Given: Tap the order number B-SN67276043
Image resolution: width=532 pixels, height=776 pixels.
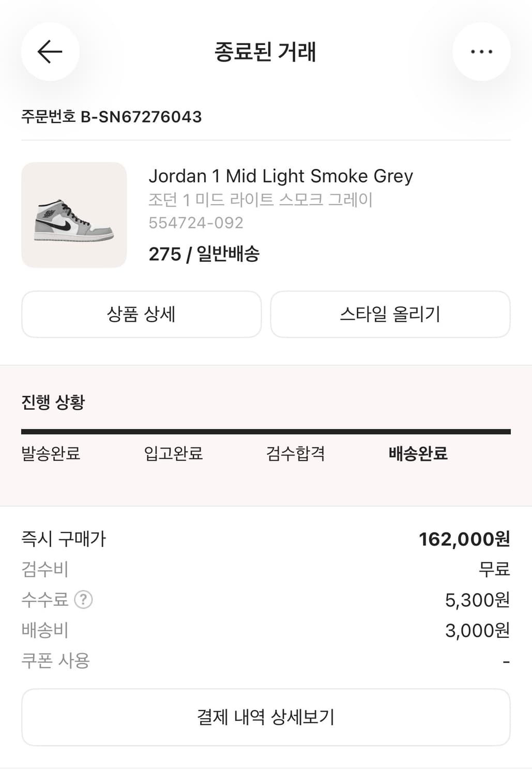Looking at the screenshot, I should pyautogui.click(x=111, y=117).
